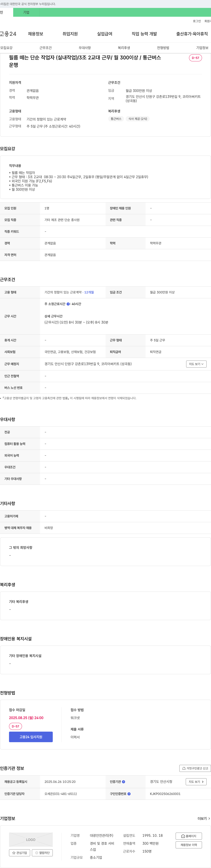Expand 지도 보기 for 근무 예정지
This screenshot has width=211, height=868.
click(x=196, y=364)
